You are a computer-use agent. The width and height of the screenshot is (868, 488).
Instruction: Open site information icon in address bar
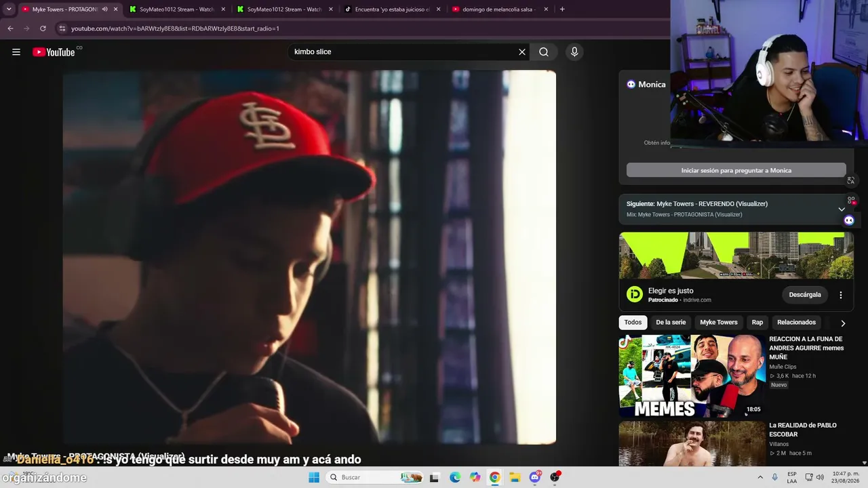pos(62,28)
